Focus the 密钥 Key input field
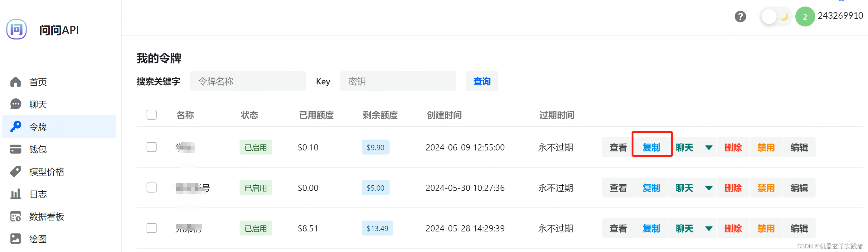This screenshot has height=252, width=868. (x=398, y=81)
